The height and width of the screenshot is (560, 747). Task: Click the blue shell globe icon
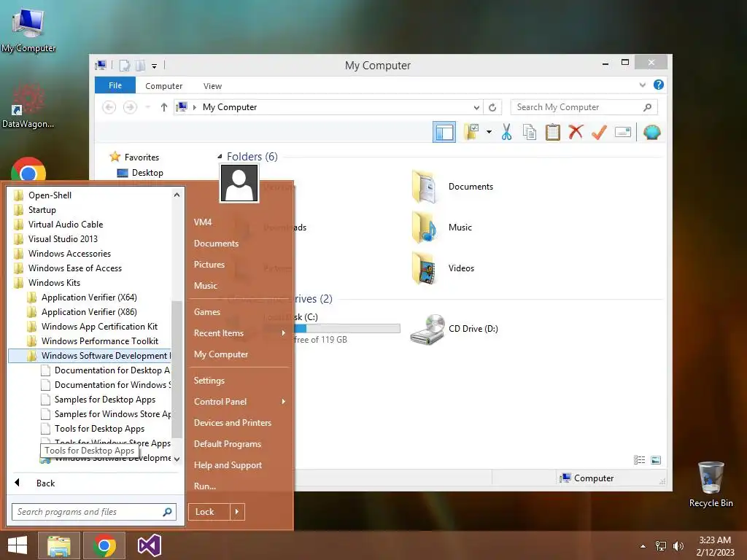[651, 132]
